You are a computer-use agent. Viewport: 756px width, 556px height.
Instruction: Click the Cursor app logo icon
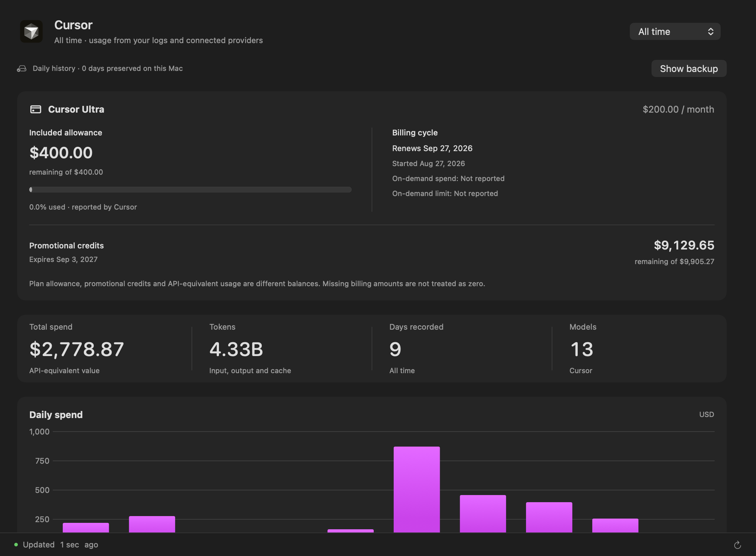pos(31,31)
